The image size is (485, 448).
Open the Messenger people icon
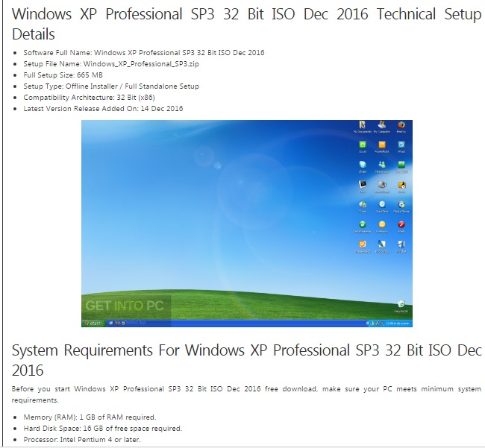[382, 167]
